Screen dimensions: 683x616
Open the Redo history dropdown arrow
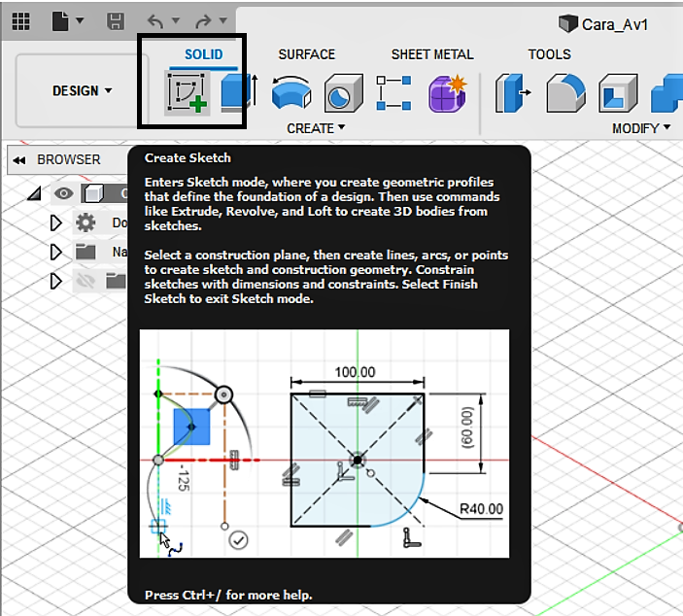pos(223,20)
